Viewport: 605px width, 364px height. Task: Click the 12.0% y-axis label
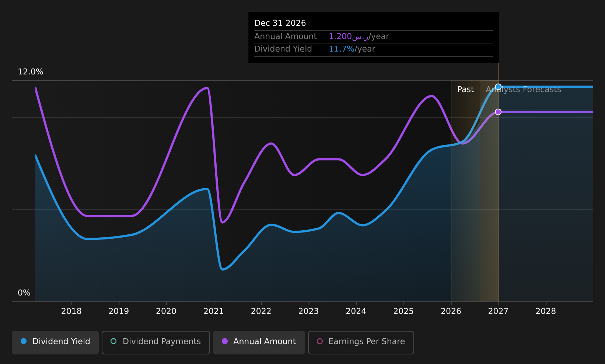31,72
